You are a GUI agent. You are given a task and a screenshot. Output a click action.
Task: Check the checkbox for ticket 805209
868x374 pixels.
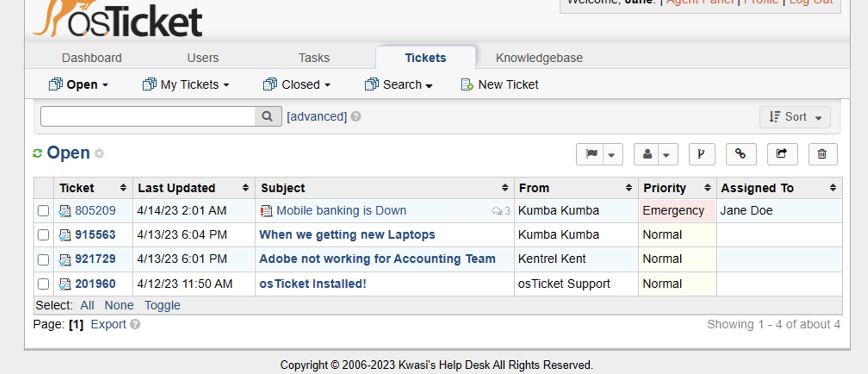point(43,211)
